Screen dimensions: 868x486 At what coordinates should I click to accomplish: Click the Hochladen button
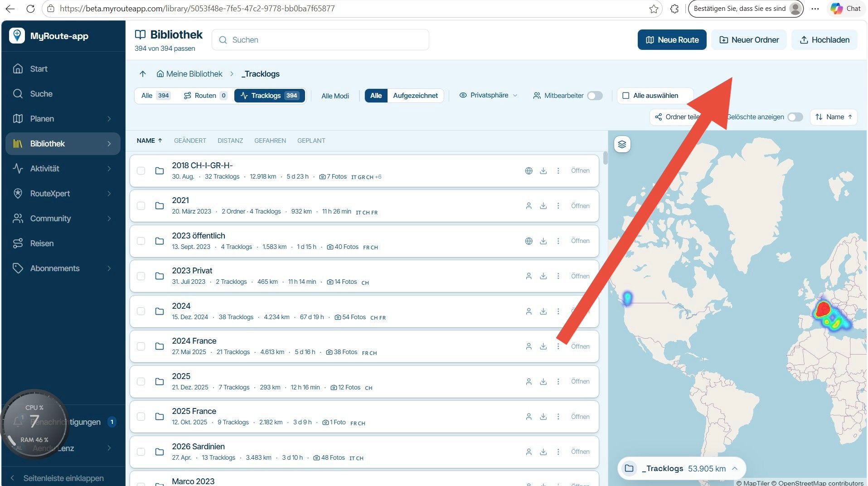(824, 40)
